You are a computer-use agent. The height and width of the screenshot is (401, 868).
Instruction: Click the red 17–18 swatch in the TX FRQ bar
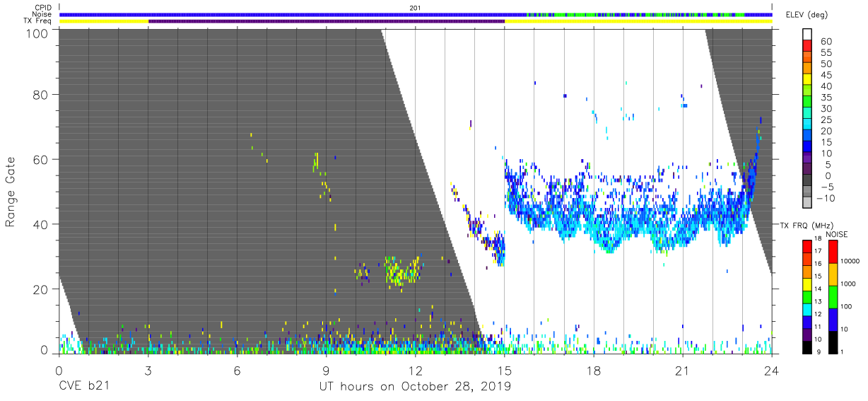[807, 246]
